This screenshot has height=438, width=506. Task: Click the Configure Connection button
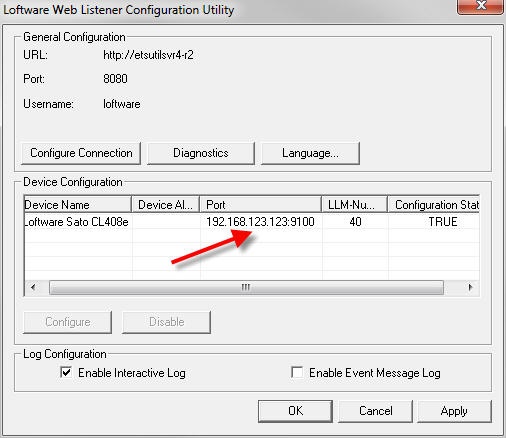(81, 153)
